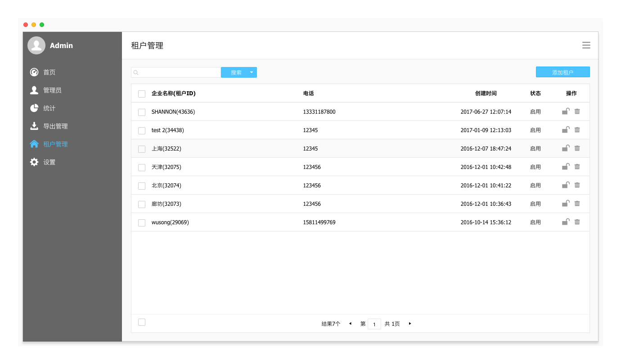Click trash icon for 天津(32075)
Viewport: 621px width, 364px height.
coord(577,166)
